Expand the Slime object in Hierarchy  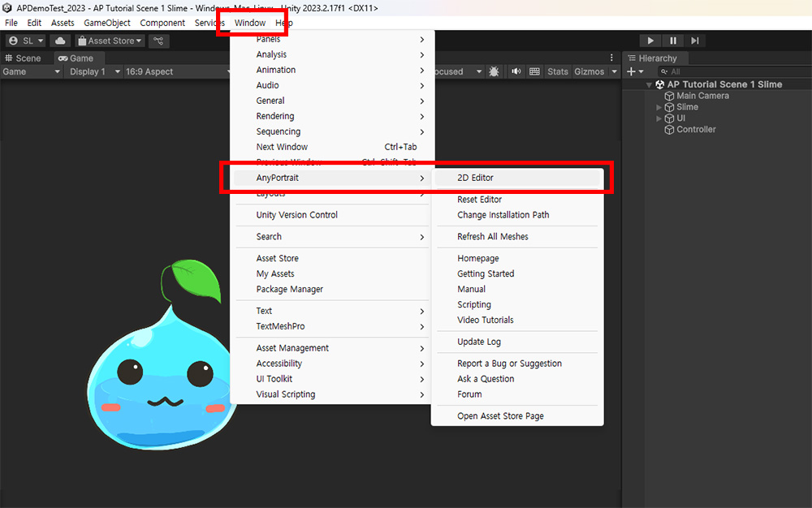click(659, 107)
